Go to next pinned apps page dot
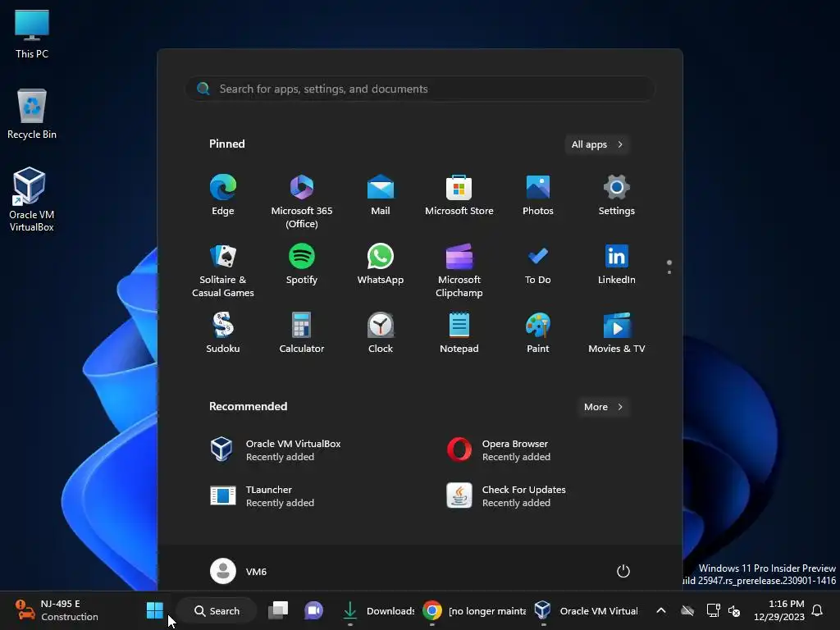Viewport: 840px width, 630px height. coord(669,272)
